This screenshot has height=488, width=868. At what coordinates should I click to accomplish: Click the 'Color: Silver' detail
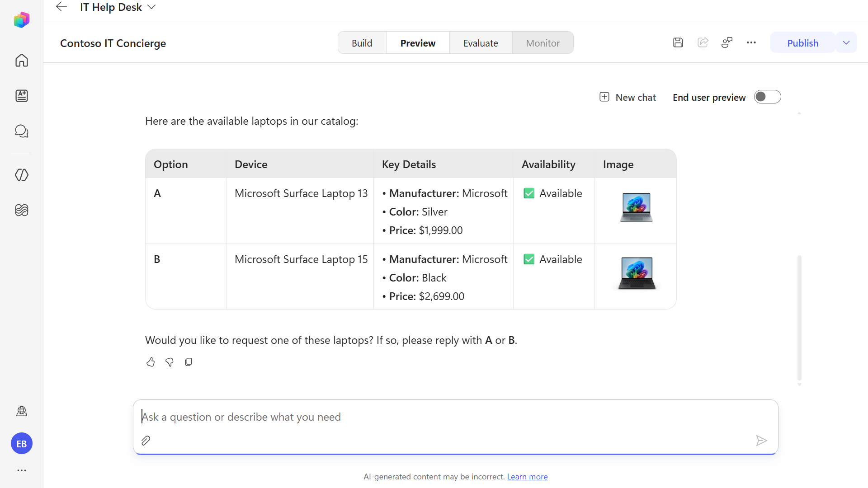[418, 212]
